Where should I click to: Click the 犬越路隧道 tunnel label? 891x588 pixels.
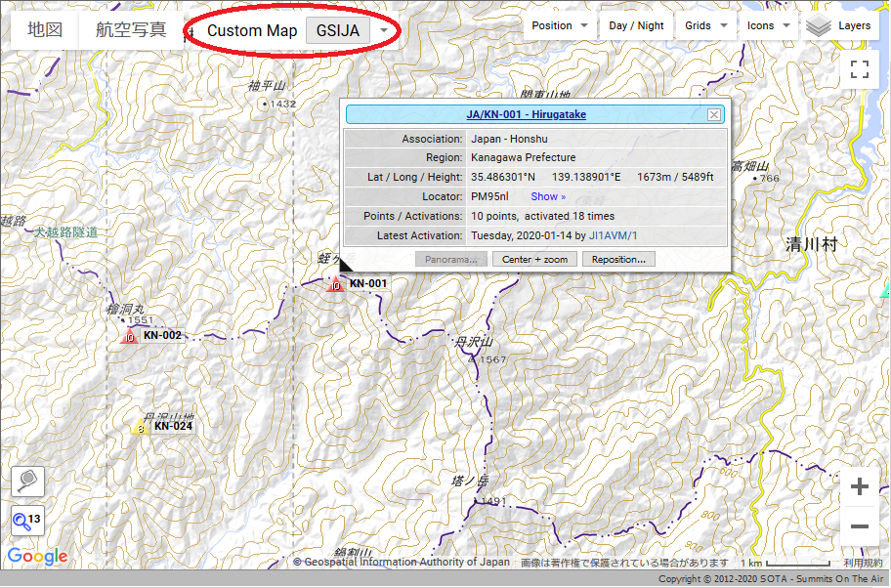pyautogui.click(x=65, y=232)
